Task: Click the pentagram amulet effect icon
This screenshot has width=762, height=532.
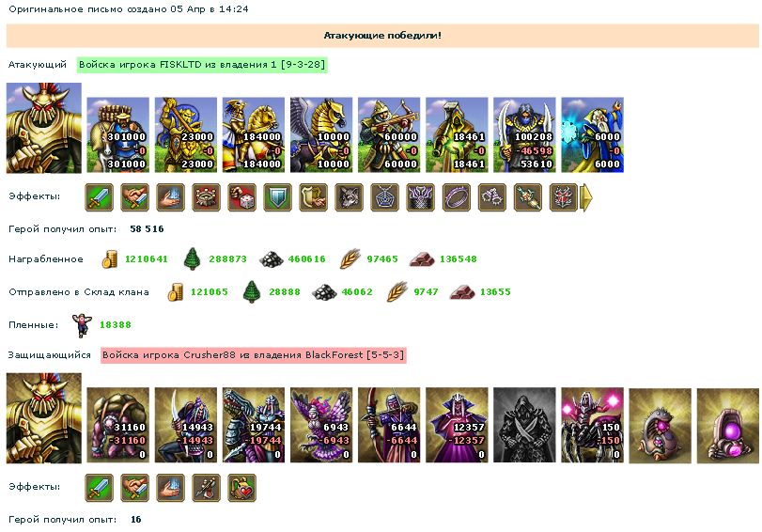Action: coord(385,197)
